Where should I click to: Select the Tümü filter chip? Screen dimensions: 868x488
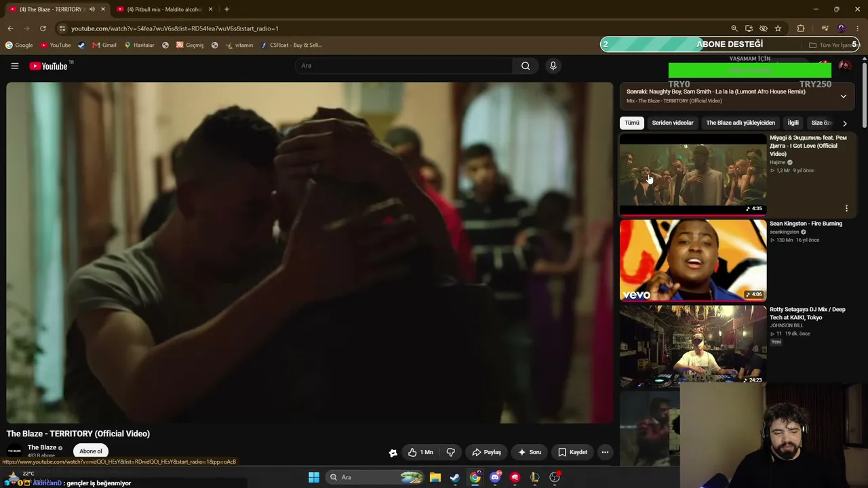pyautogui.click(x=632, y=123)
